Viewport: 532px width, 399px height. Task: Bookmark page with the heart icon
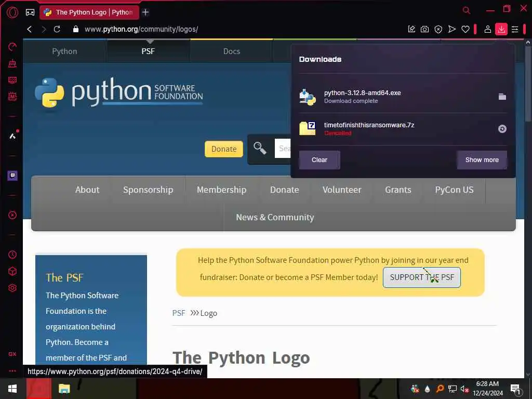pos(465,30)
